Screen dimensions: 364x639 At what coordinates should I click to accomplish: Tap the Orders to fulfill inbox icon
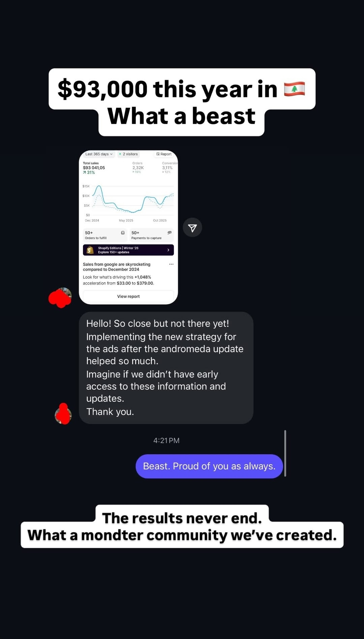tap(123, 233)
